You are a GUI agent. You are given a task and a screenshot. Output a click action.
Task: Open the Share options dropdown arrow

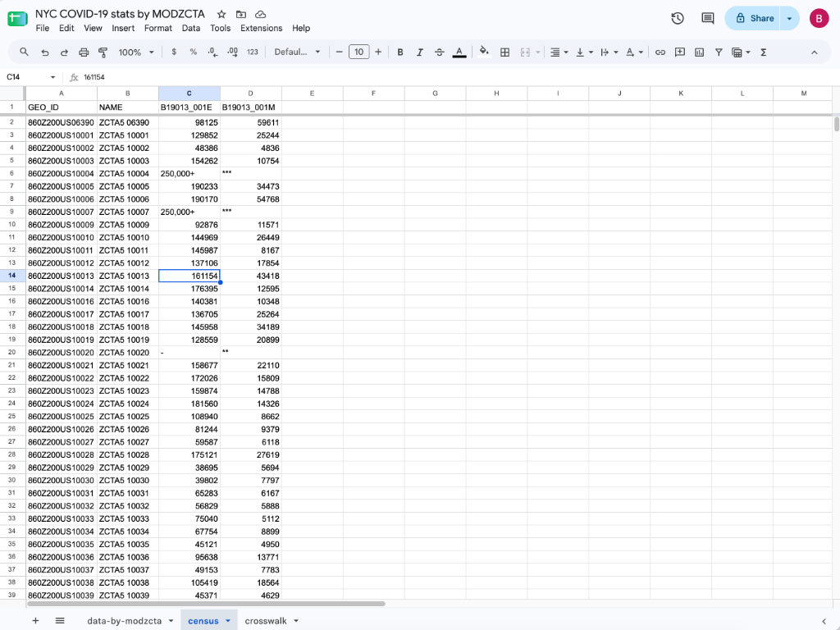point(789,18)
